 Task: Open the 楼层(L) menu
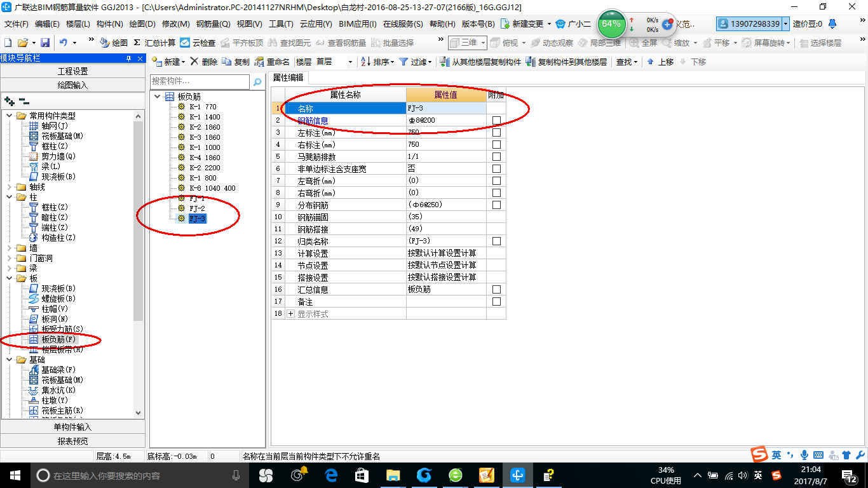click(78, 24)
